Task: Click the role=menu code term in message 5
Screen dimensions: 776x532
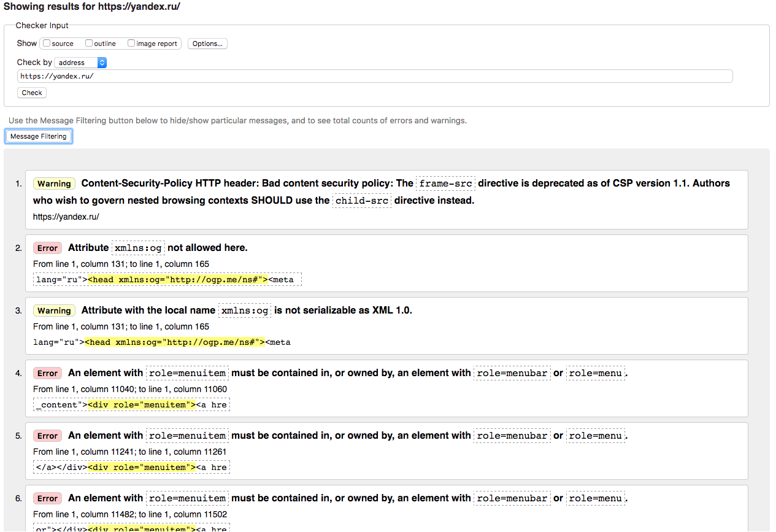Action: [596, 436]
